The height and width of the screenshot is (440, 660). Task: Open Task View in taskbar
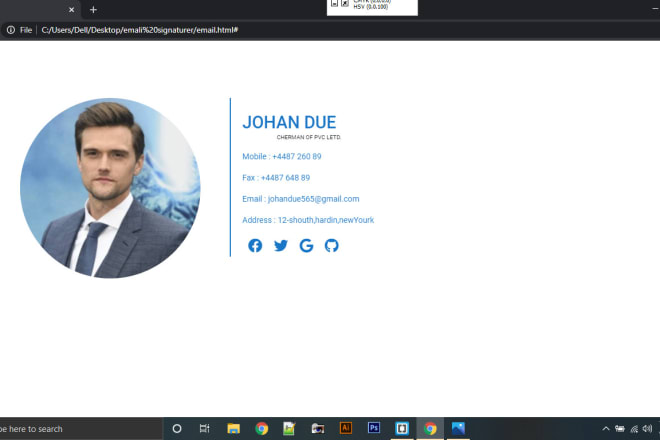[205, 429]
